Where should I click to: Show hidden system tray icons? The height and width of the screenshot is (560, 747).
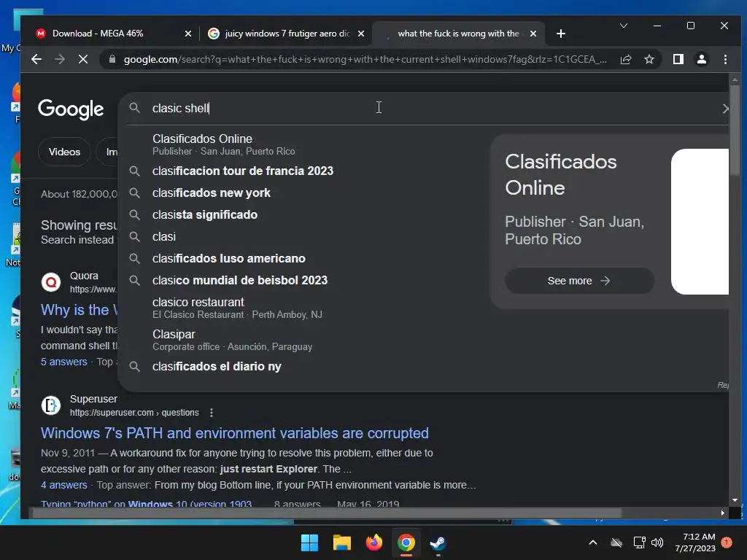(x=593, y=542)
